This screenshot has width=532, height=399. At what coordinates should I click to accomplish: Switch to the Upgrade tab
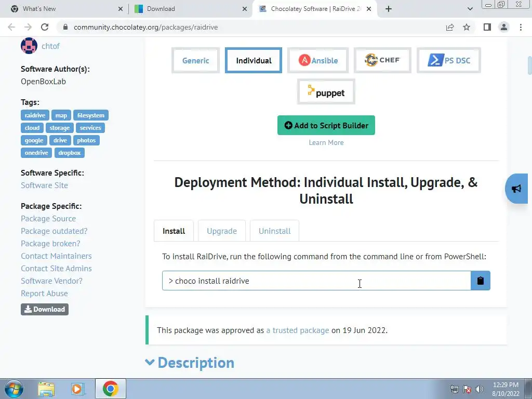tap(222, 231)
